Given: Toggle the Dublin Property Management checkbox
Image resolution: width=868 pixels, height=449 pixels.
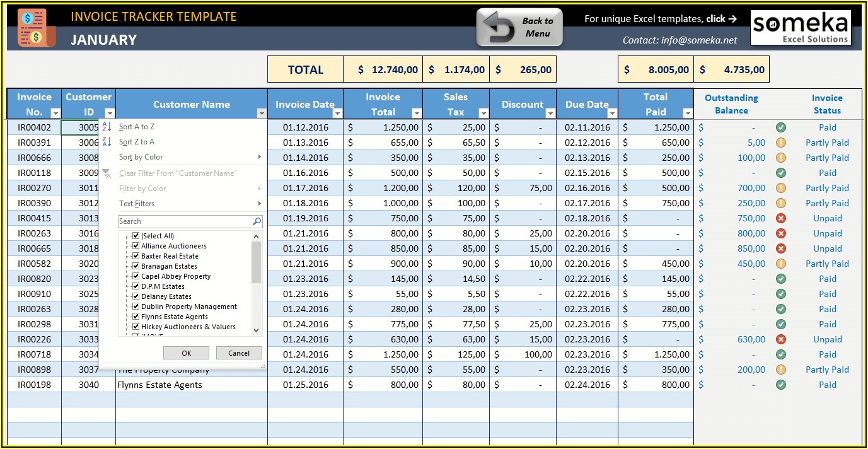Looking at the screenshot, I should [136, 306].
